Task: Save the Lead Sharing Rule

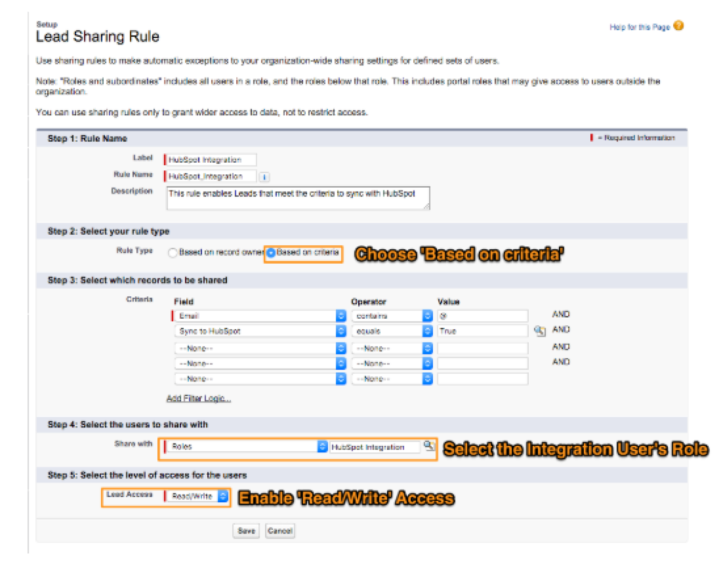Action: click(247, 530)
